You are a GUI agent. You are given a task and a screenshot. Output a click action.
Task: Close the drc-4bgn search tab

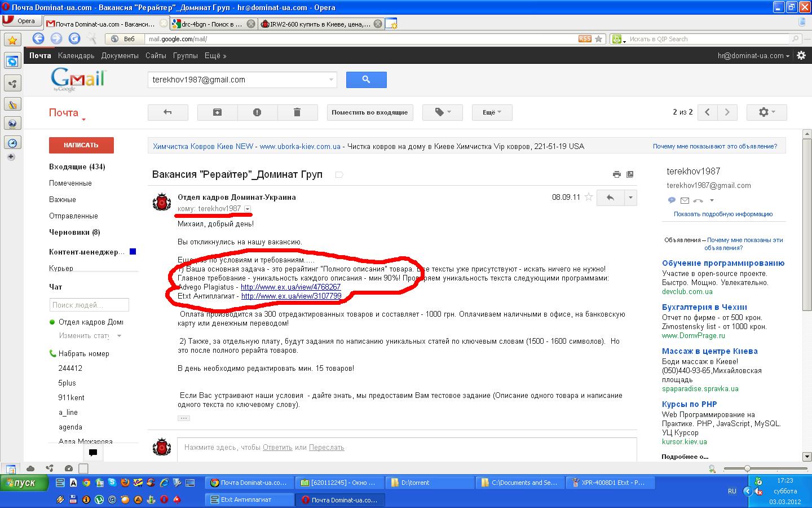pyautogui.click(x=251, y=24)
